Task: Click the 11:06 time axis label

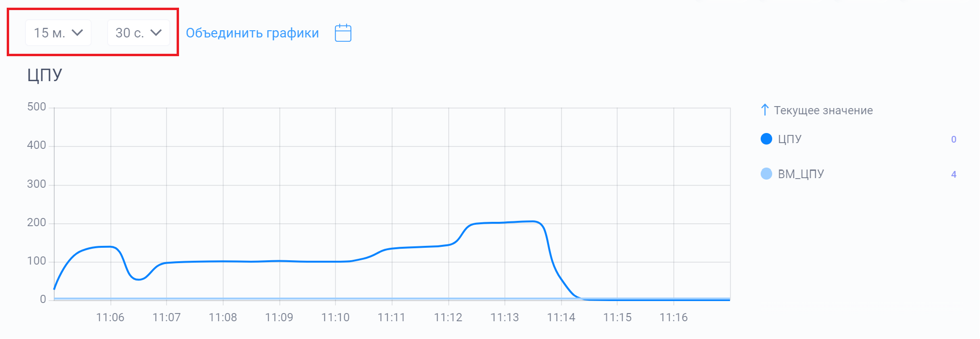Action: point(110,317)
